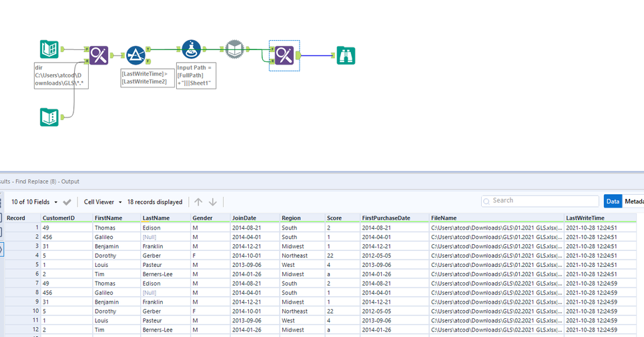Click the 'dir C:\Users\atcod' annotation box
The height and width of the screenshot is (337, 644).
coord(61,75)
